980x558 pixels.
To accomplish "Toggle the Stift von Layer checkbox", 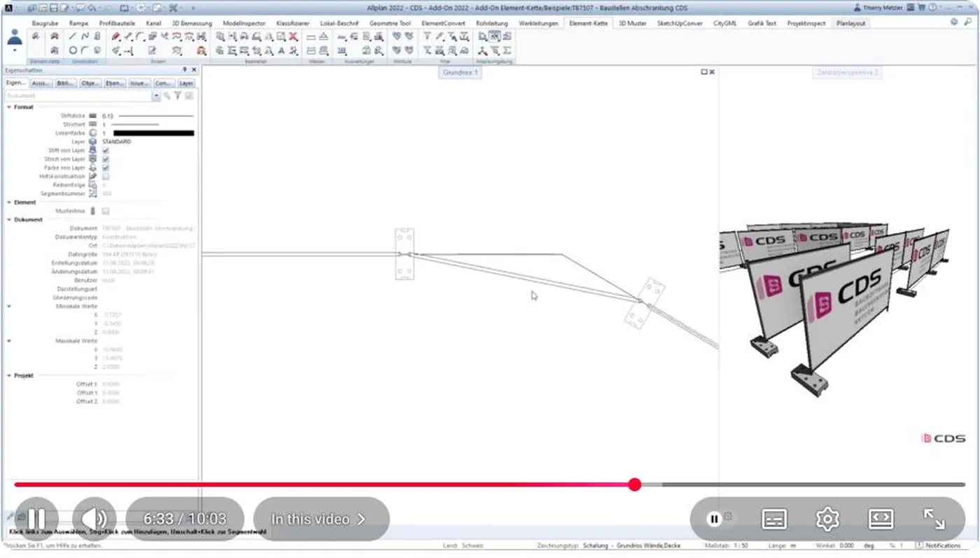I will point(106,151).
